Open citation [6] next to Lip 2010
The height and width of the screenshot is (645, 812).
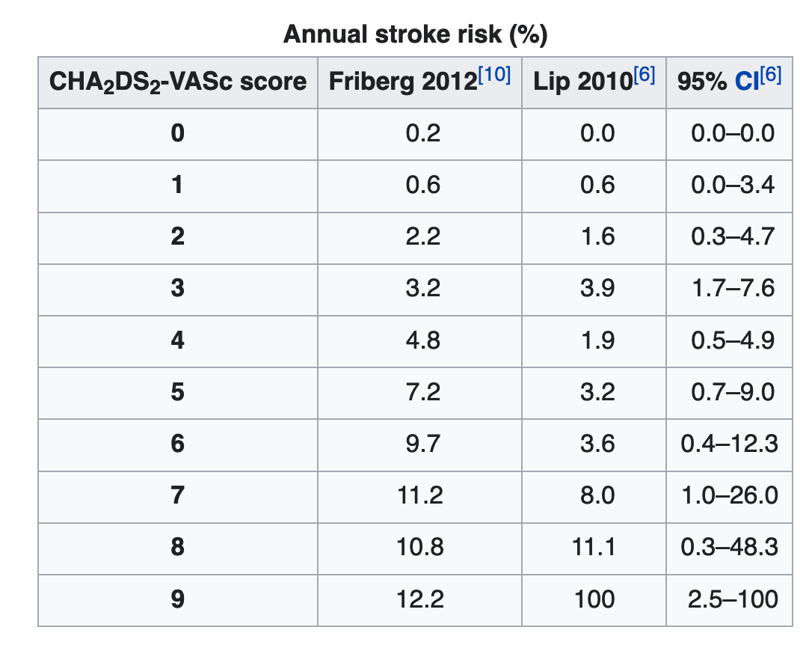pyautogui.click(x=645, y=75)
